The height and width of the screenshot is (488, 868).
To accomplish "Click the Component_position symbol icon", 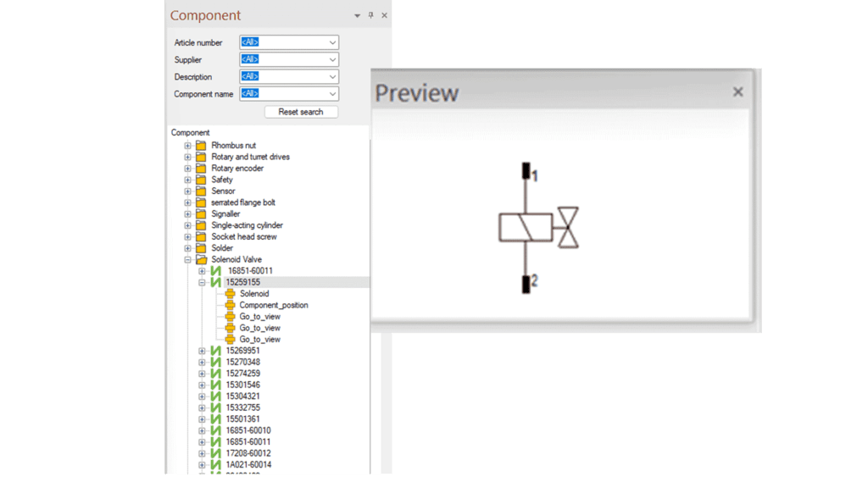I will coord(230,305).
